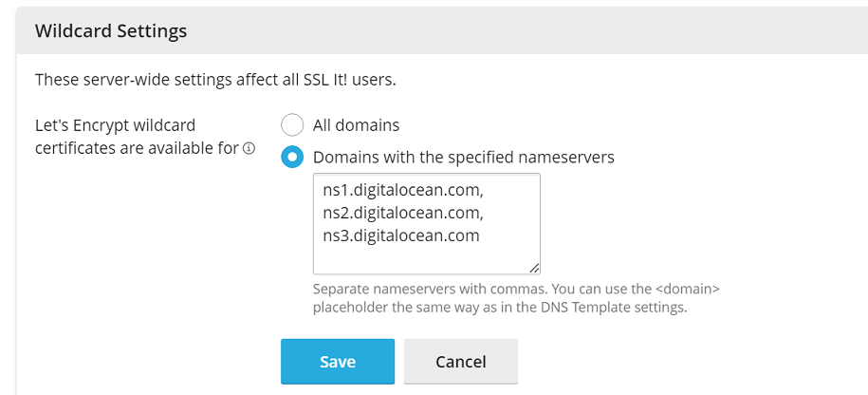Click the "certificates are available for" label line
This screenshot has width=868, height=395.
point(137,148)
